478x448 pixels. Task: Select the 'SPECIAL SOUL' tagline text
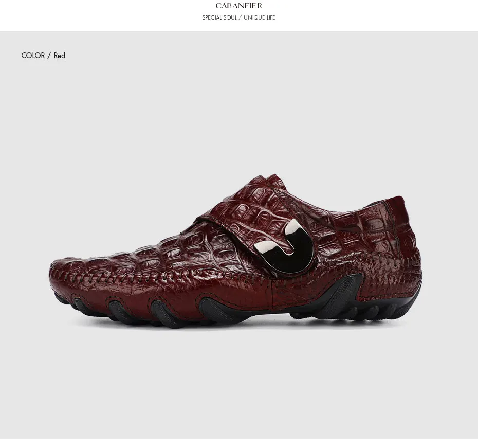point(219,17)
